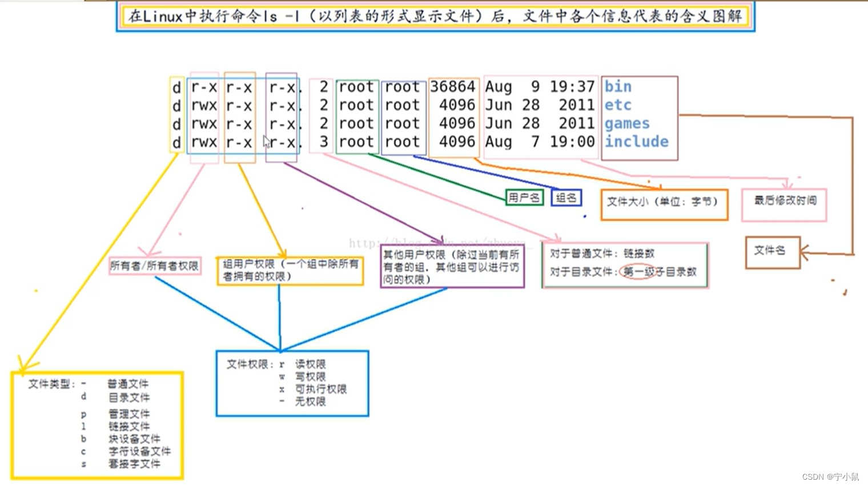Click the '块设备文件' entry

(134, 439)
